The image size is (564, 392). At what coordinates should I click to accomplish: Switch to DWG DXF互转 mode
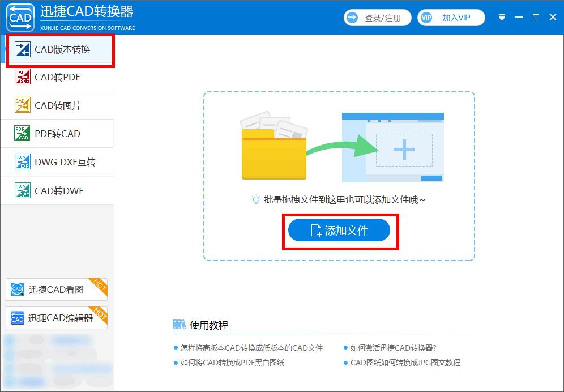coord(57,162)
